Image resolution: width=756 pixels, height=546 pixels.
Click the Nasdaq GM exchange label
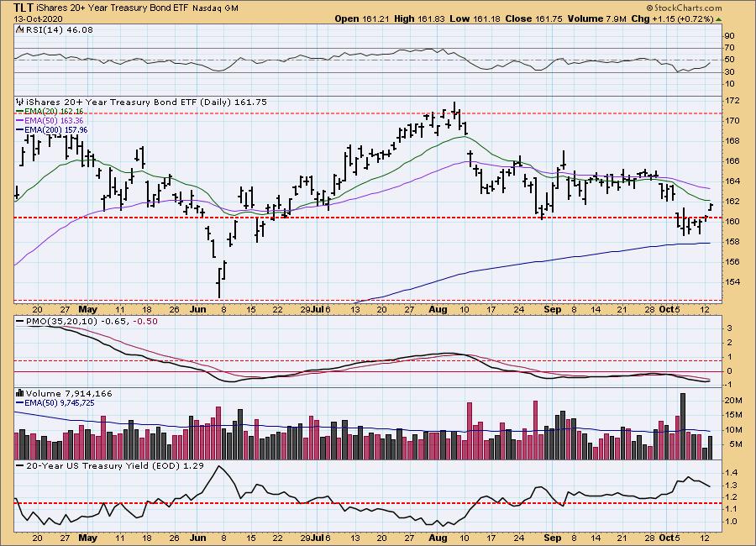coord(215,8)
